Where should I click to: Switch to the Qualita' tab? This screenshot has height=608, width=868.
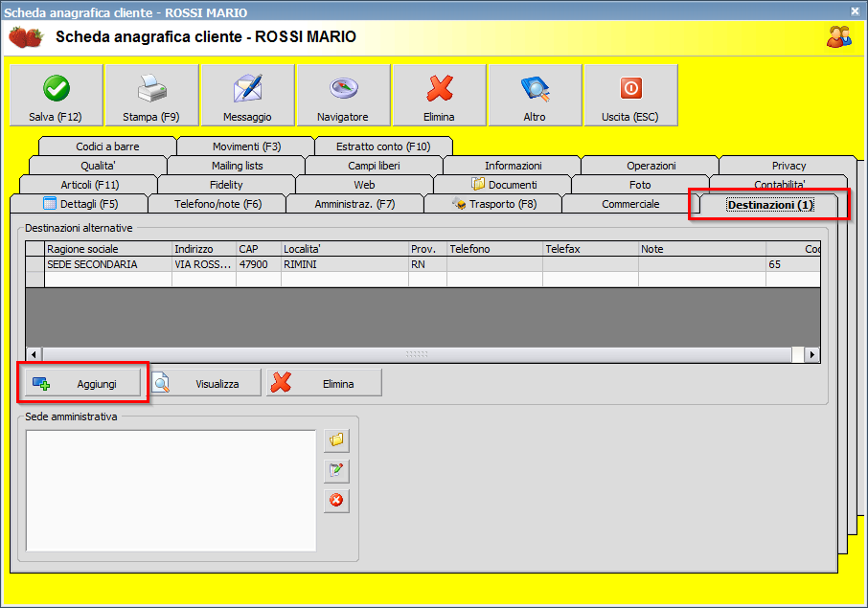[x=98, y=166]
